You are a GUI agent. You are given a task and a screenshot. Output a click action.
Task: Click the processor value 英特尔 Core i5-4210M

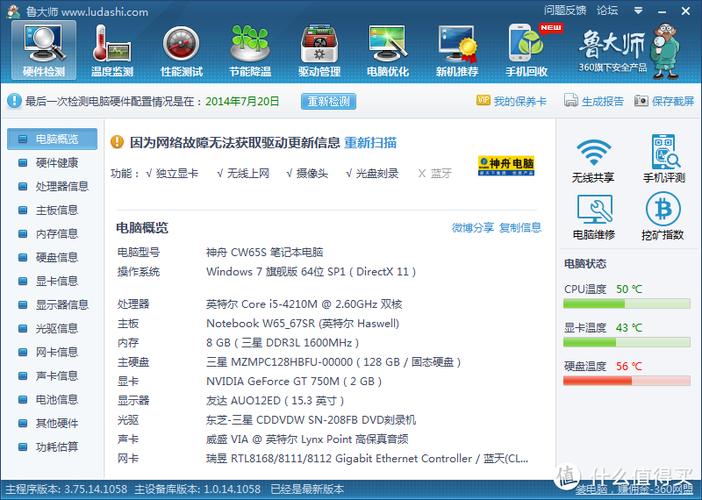[x=304, y=304]
